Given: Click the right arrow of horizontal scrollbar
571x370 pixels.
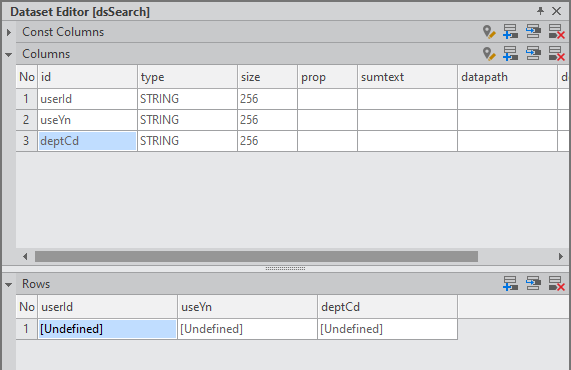Looking at the screenshot, I should pos(561,257).
